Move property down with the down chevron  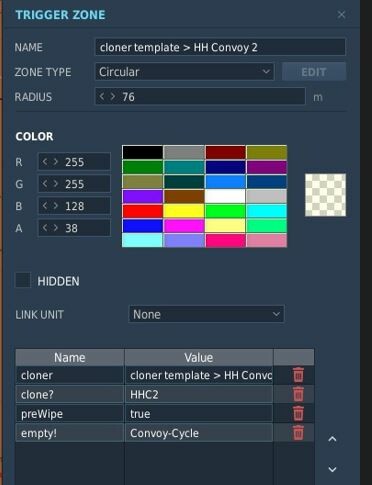[332, 469]
